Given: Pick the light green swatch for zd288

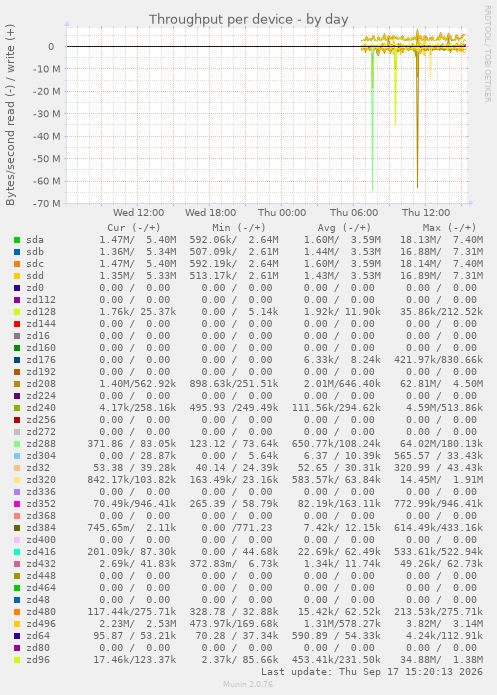Looking at the screenshot, I should coord(17,444).
